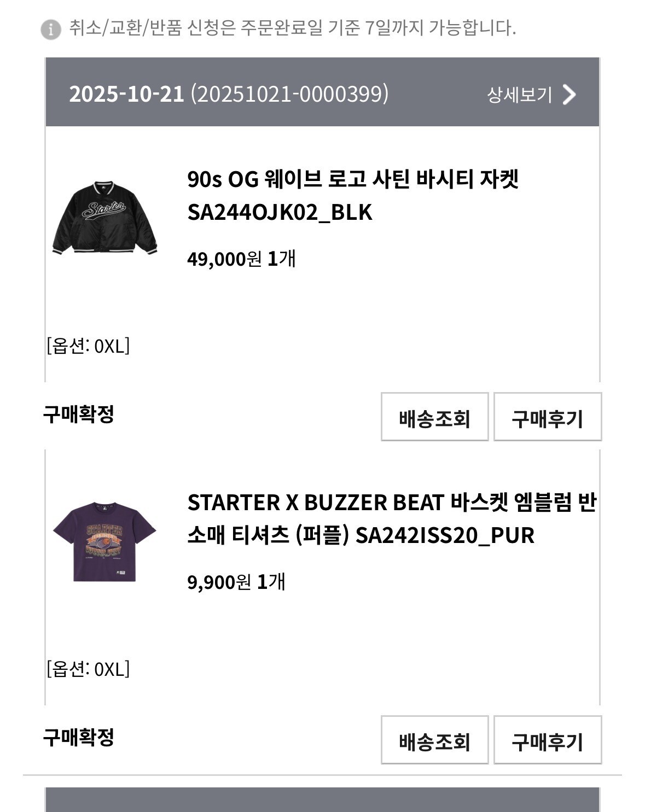The height and width of the screenshot is (812, 645).
Task: Click the 취소/교환/반품 notice text
Action: click(292, 27)
